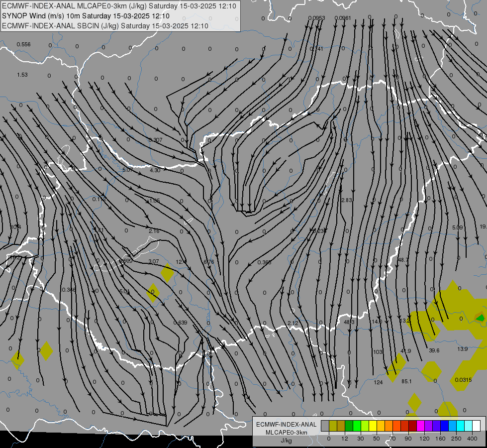
Task: Click the map value 124
Action: pyautogui.click(x=378, y=382)
